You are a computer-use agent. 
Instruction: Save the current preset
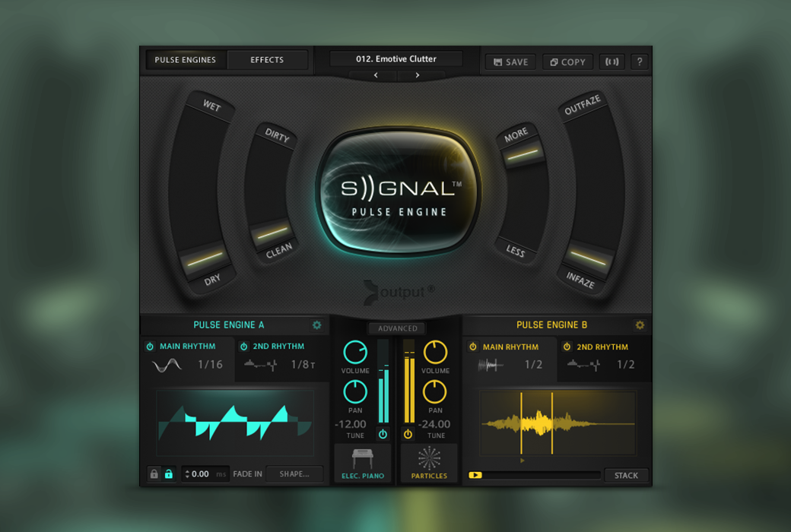[x=510, y=62]
